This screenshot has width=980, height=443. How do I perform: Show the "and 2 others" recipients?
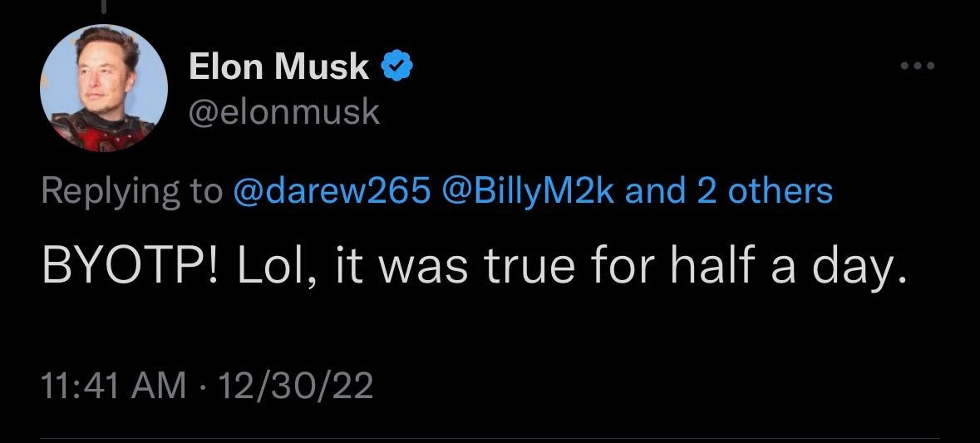728,191
